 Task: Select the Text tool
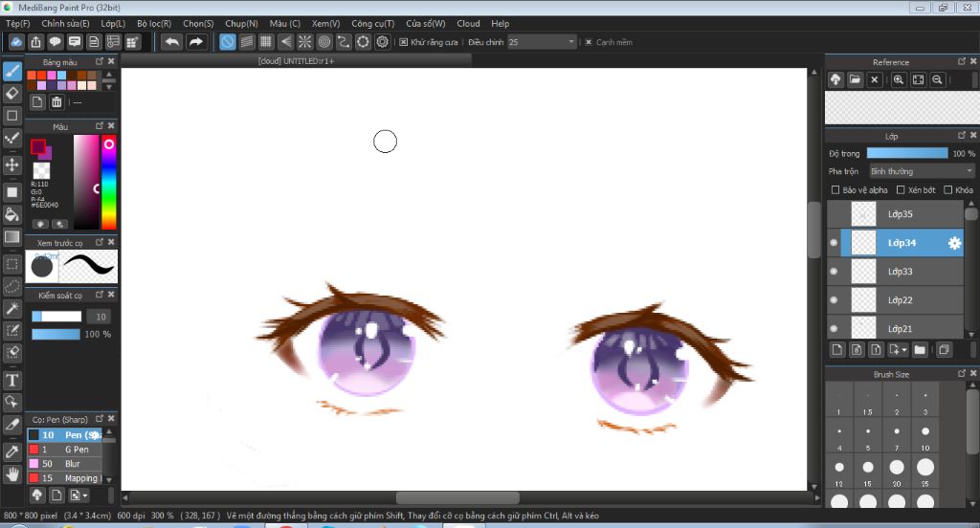(x=12, y=380)
